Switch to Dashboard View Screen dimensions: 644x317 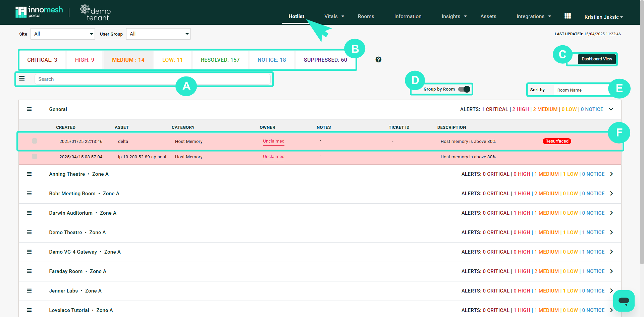597,59
